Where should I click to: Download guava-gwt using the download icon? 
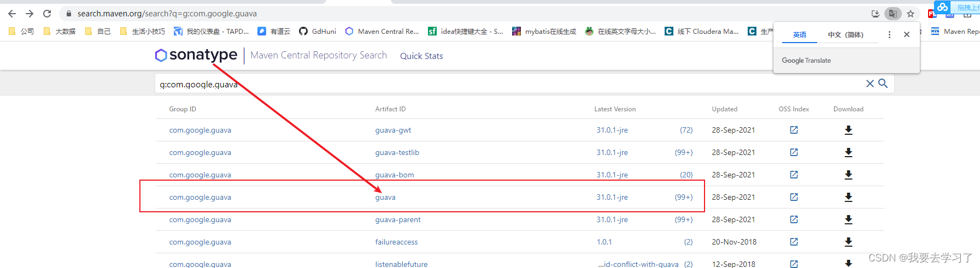click(848, 130)
